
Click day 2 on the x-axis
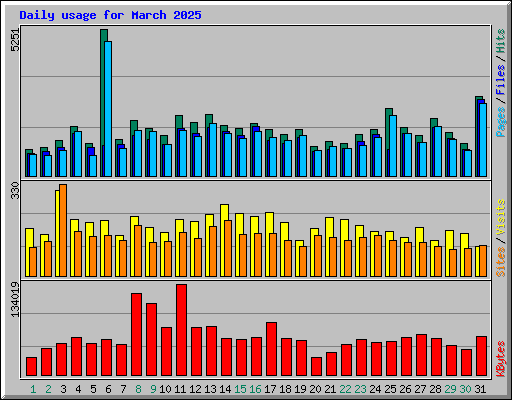pos(48,389)
